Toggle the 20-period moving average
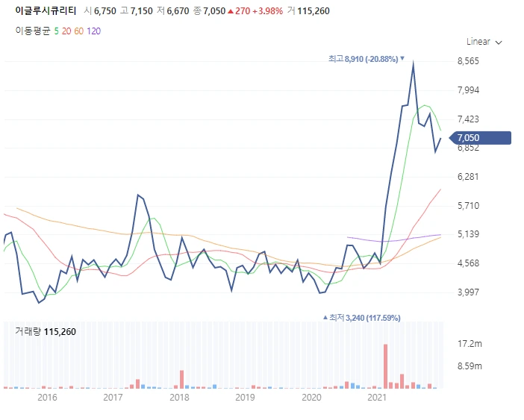 tap(66, 31)
